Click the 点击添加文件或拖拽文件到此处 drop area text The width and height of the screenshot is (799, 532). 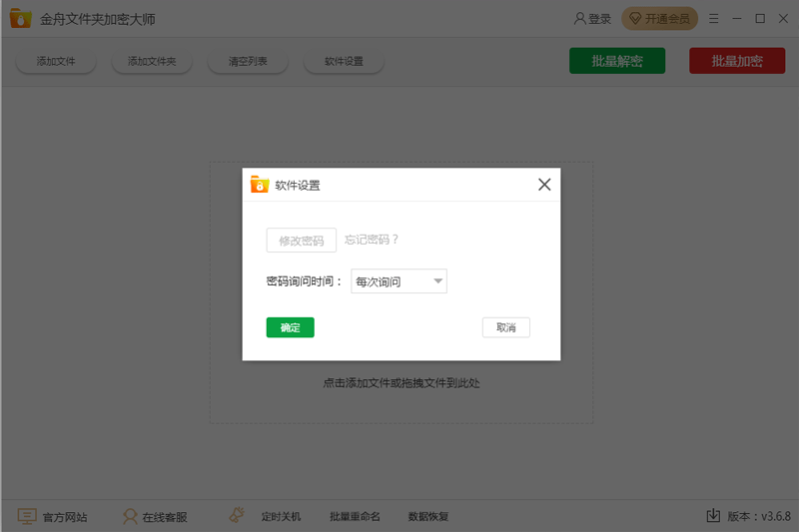(401, 383)
